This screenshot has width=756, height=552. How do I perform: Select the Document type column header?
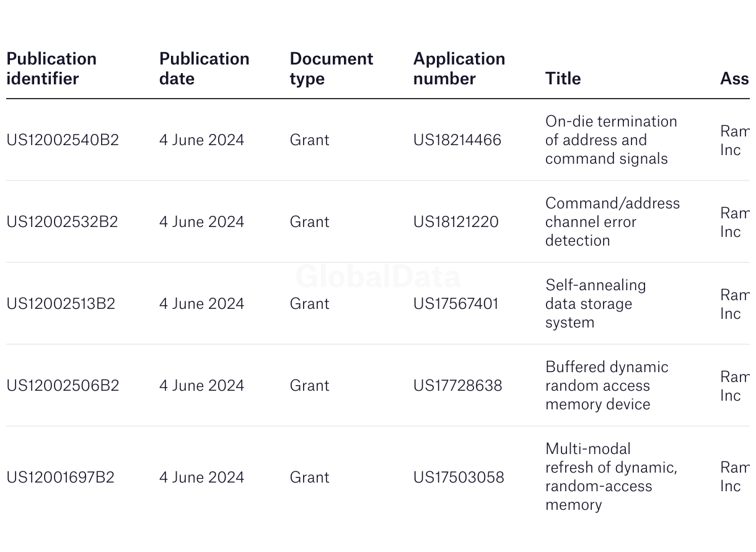tap(332, 68)
